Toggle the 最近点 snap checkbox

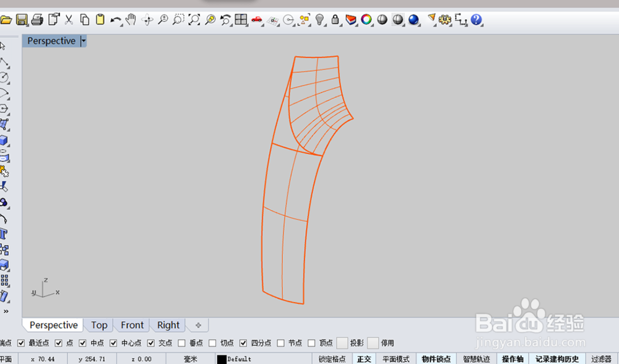tap(21, 343)
